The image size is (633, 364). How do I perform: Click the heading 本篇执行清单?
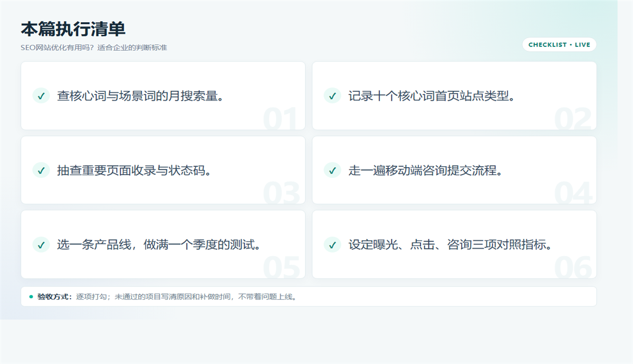click(73, 28)
